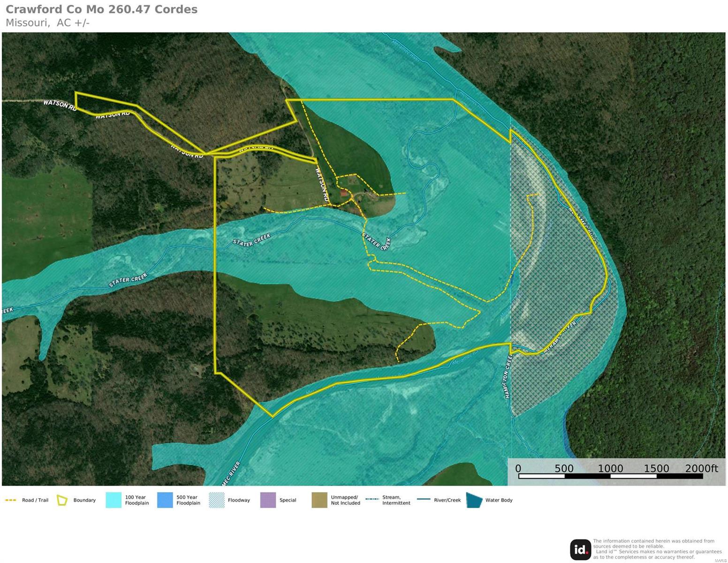Image resolution: width=728 pixels, height=563 pixels.
Task: Select the 100 Year Floodplain color swatch
Action: tap(114, 500)
